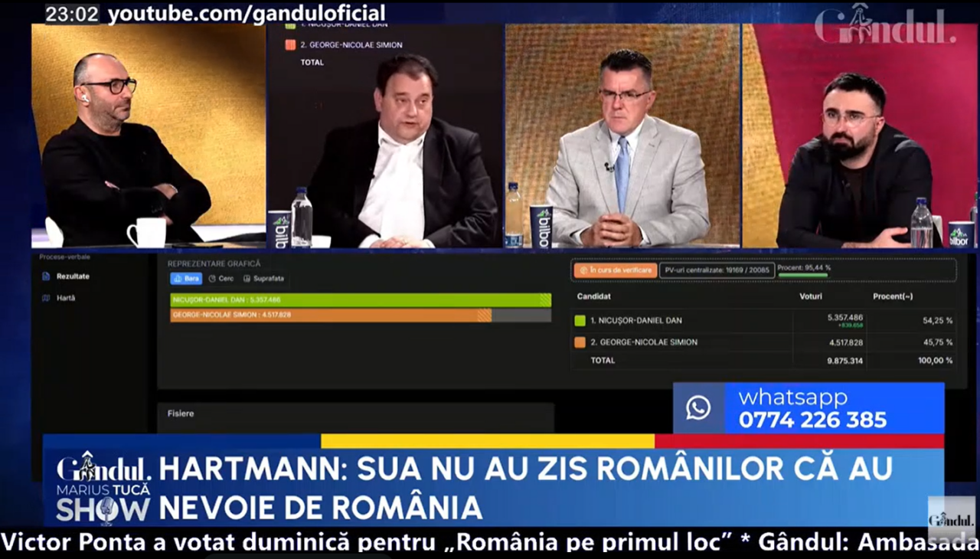
Task: Click the 23:02 clock display
Action: click(x=72, y=14)
